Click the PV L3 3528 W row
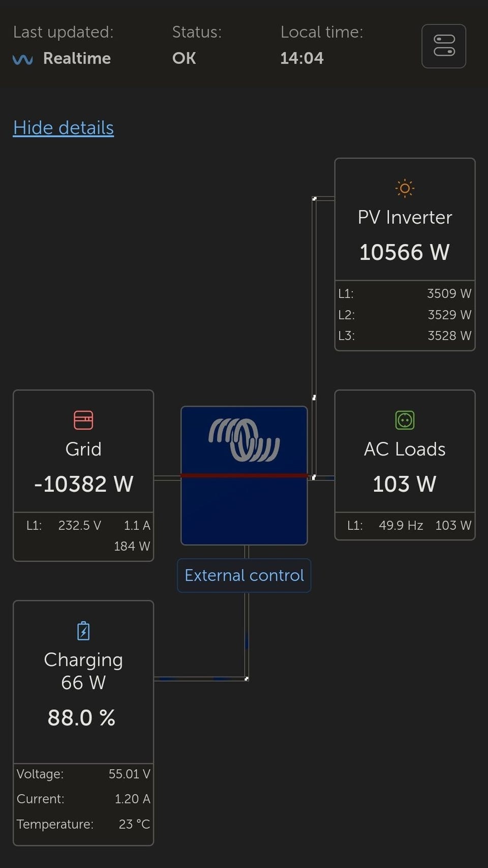 point(405,335)
